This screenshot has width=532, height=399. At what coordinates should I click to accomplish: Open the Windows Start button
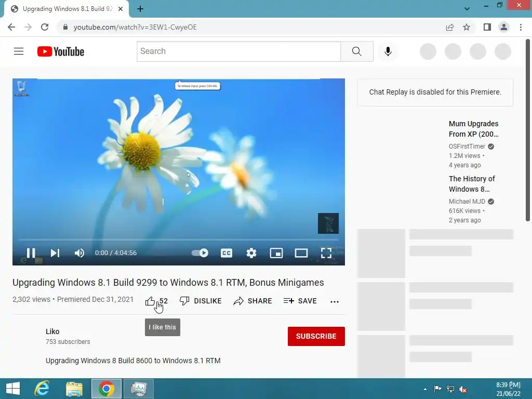[x=13, y=389]
